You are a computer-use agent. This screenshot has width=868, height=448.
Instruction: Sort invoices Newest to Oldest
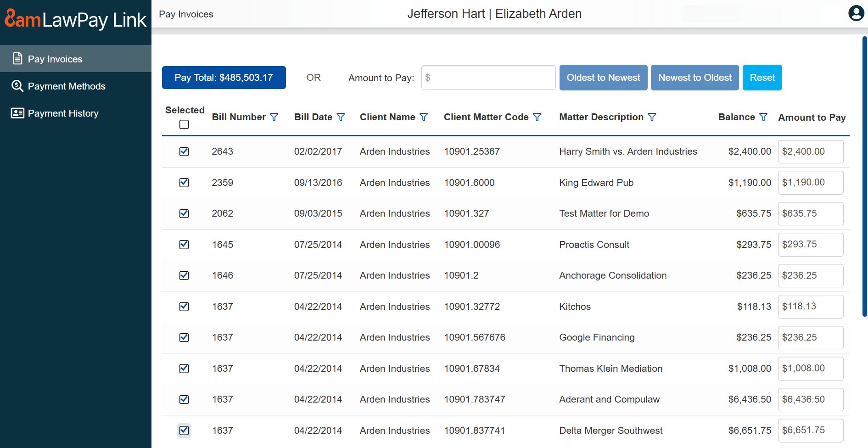click(694, 78)
